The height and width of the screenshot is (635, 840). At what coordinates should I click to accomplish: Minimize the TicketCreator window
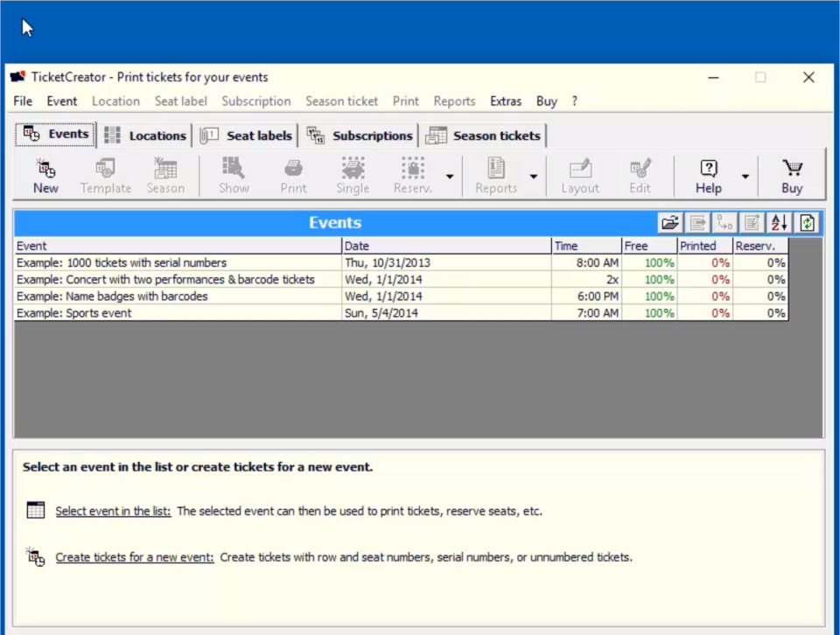coord(713,78)
